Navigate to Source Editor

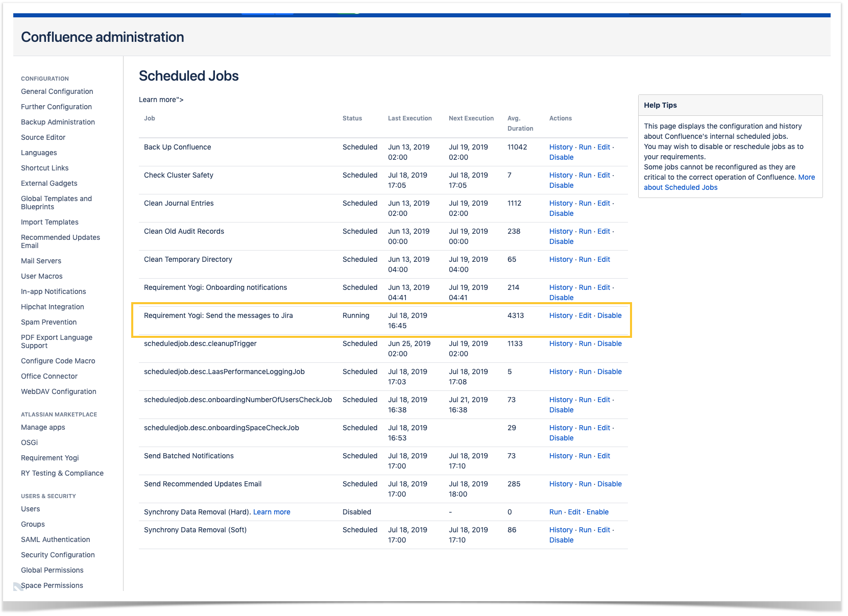43,137
